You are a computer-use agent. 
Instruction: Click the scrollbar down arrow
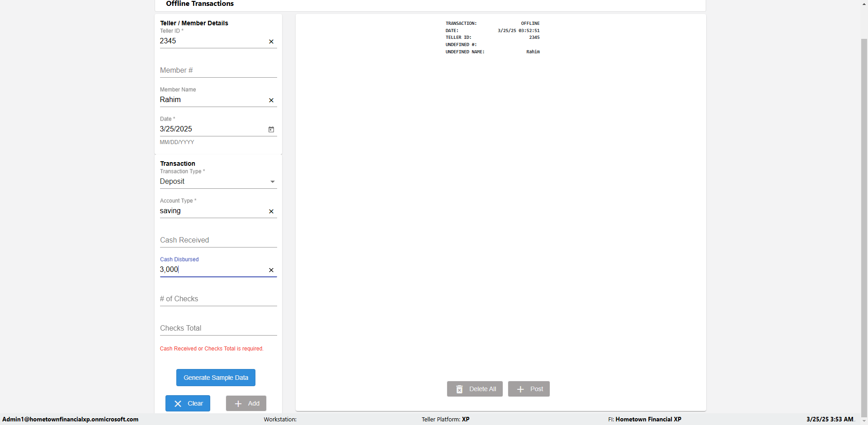coord(864,421)
